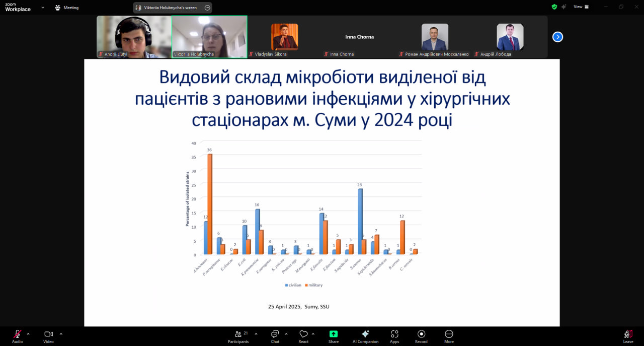The height and width of the screenshot is (346, 644).
Task: Open the Zoom Workplace dropdown chevron
Action: tap(43, 8)
